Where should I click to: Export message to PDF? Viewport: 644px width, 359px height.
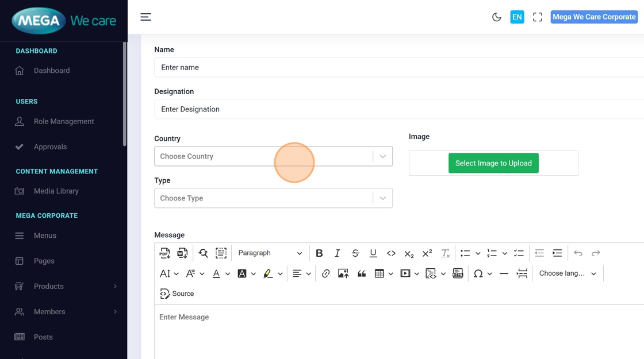tap(164, 253)
